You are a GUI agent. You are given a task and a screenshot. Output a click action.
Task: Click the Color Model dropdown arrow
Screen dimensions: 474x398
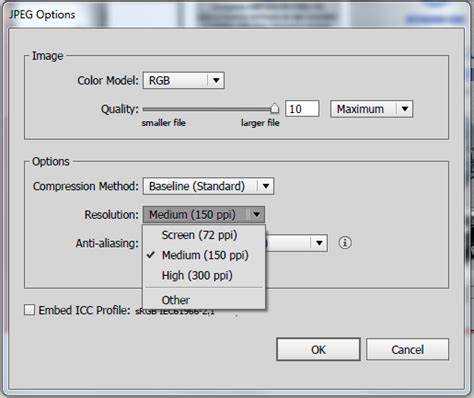pos(216,80)
